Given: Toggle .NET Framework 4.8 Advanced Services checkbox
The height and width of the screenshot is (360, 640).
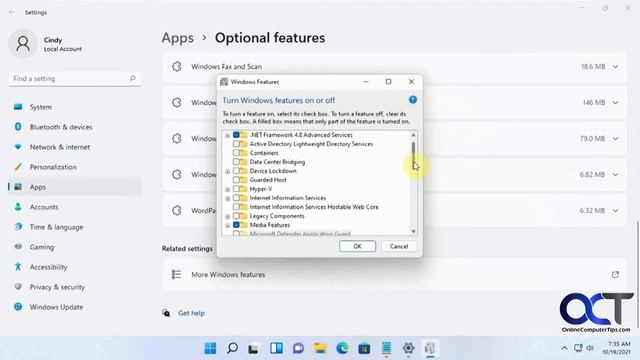Looking at the screenshot, I should [236, 135].
